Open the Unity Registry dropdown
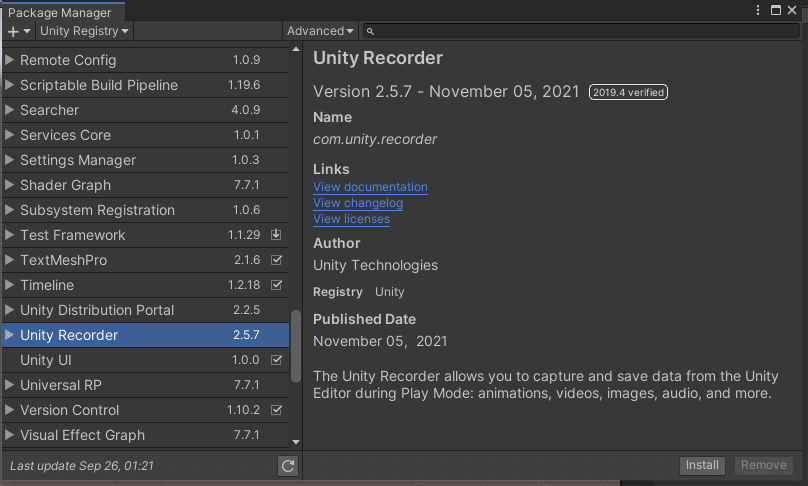 (x=84, y=31)
